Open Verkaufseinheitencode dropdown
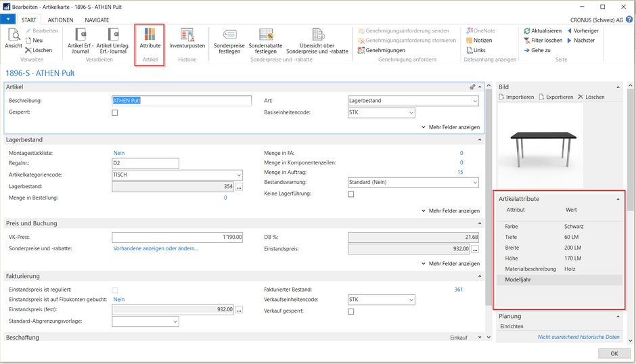 [411, 300]
